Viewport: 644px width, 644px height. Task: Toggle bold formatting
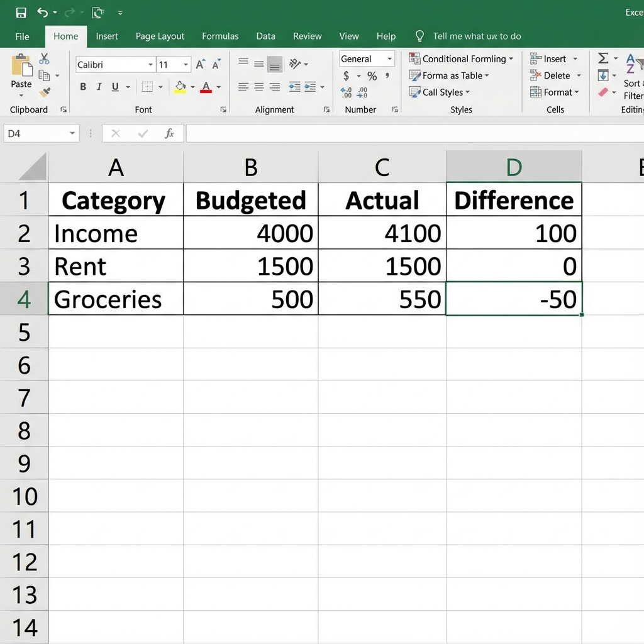pos(82,87)
